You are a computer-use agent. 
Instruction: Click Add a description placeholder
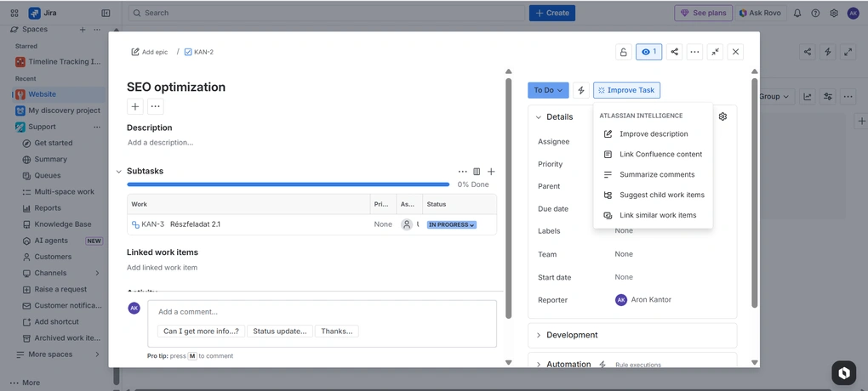click(x=161, y=143)
